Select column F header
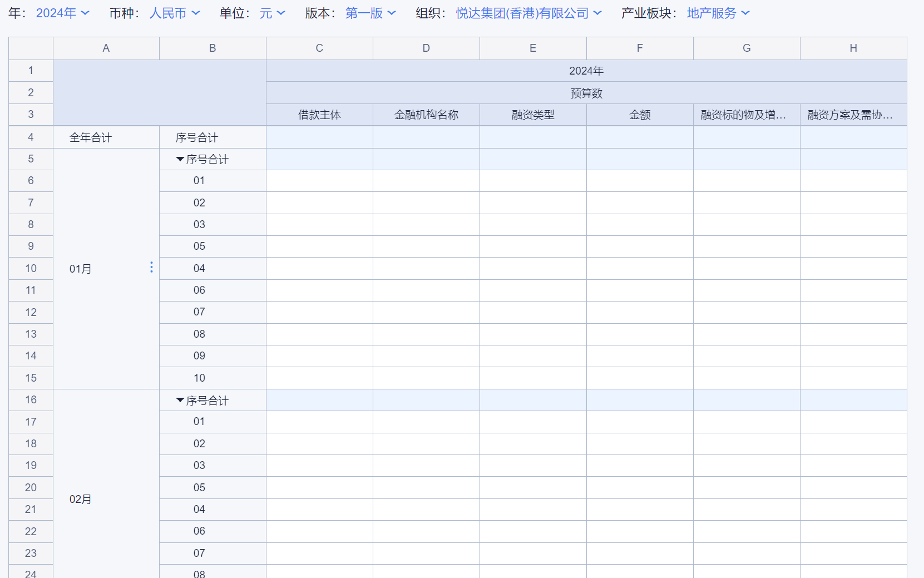Viewport: 924px width, 578px height. (x=640, y=48)
